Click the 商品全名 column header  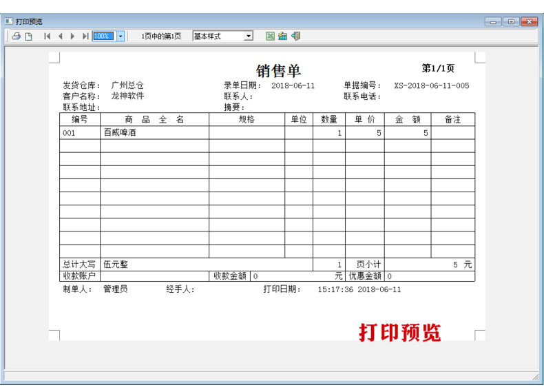pos(154,119)
